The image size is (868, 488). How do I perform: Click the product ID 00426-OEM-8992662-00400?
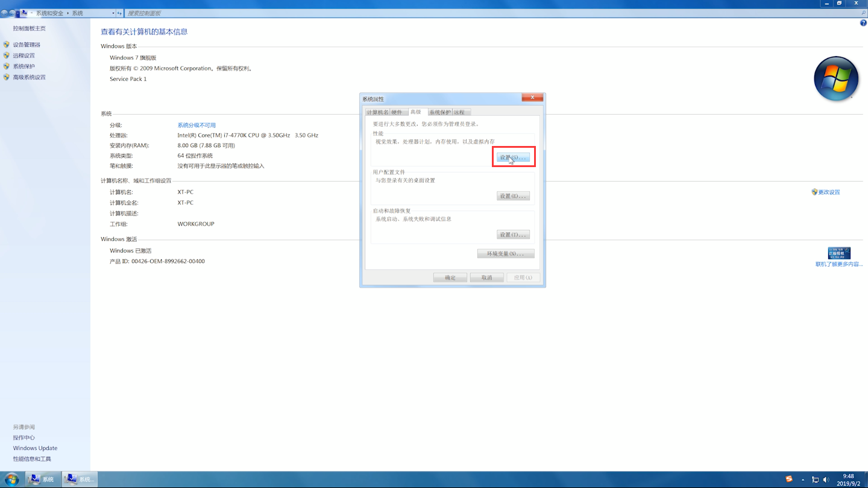point(168,261)
